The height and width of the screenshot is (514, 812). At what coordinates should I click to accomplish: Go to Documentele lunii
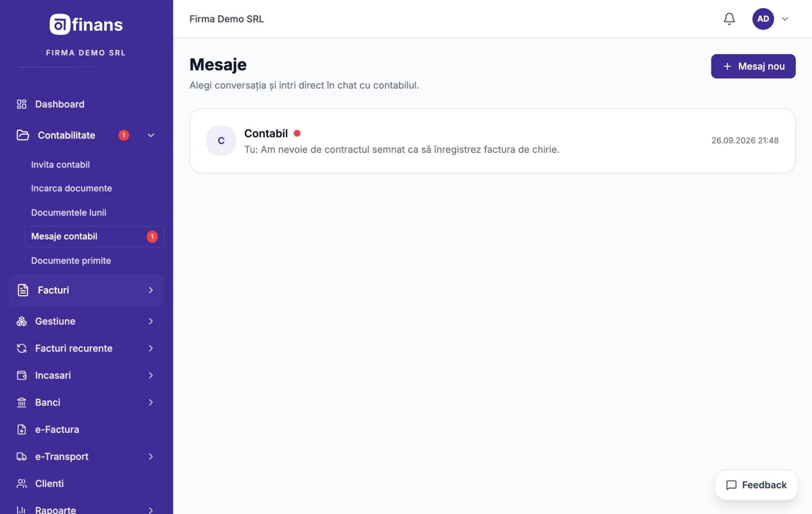[x=69, y=212]
